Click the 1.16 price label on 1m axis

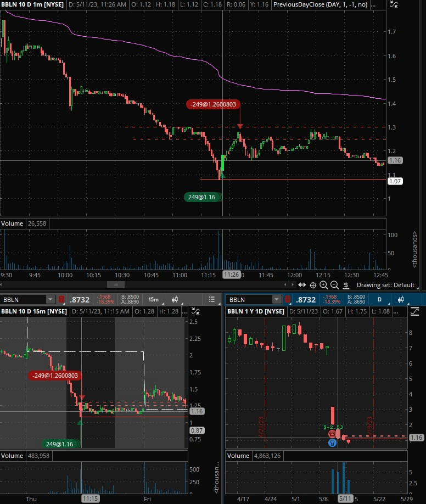pos(395,160)
